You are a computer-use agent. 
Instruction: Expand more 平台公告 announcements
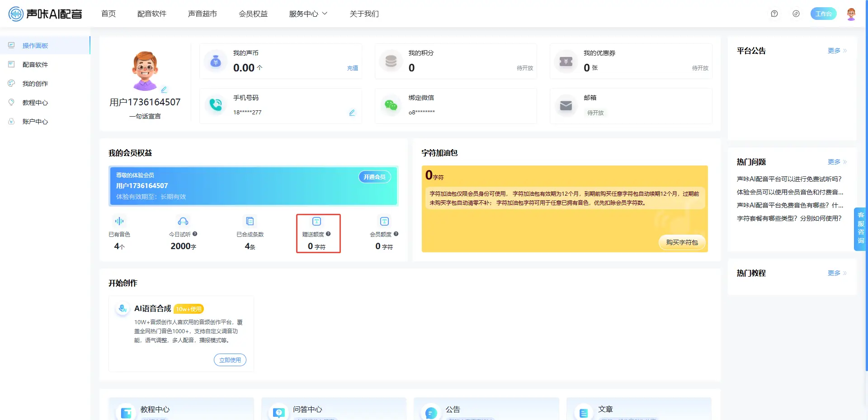[x=837, y=51]
